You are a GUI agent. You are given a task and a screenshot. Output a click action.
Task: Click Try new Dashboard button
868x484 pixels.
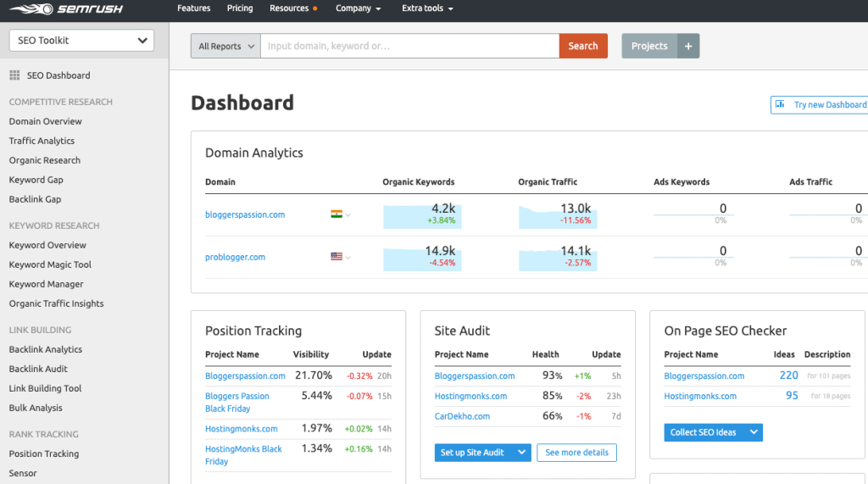click(820, 104)
